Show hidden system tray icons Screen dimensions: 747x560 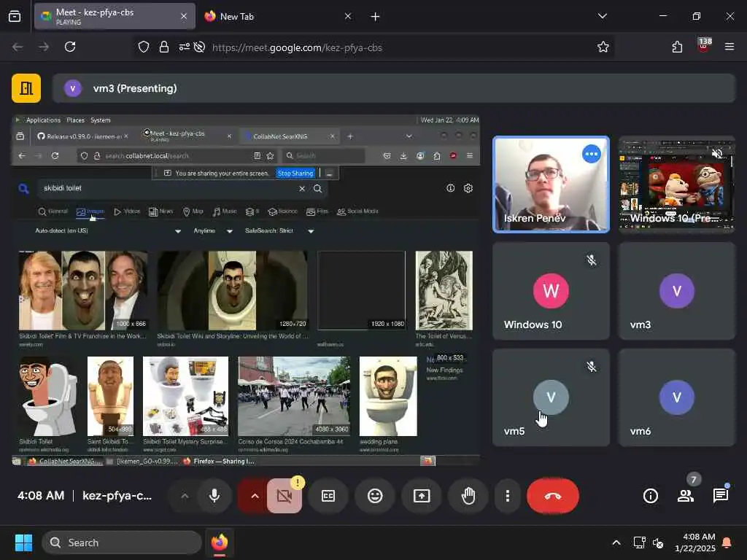[x=616, y=542]
